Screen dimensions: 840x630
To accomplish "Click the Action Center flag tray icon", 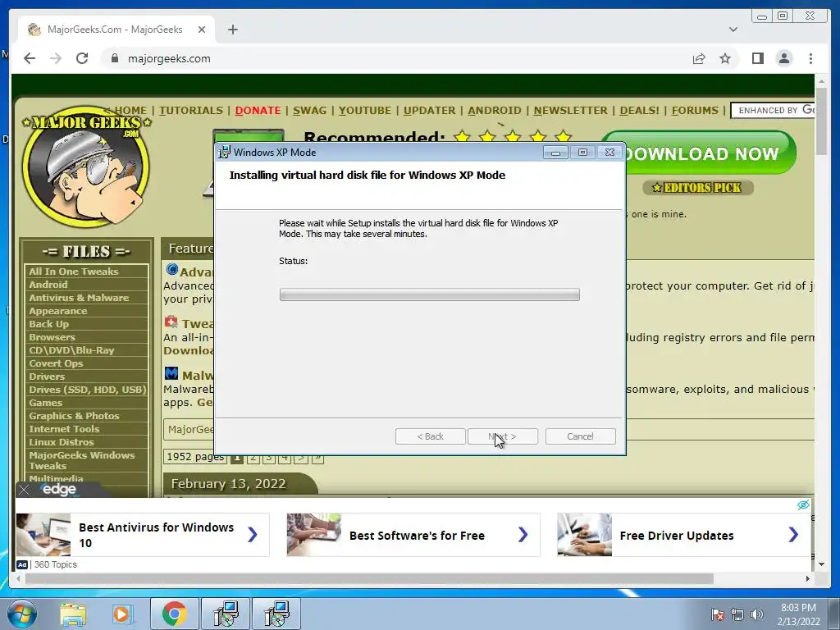I will coord(718,614).
